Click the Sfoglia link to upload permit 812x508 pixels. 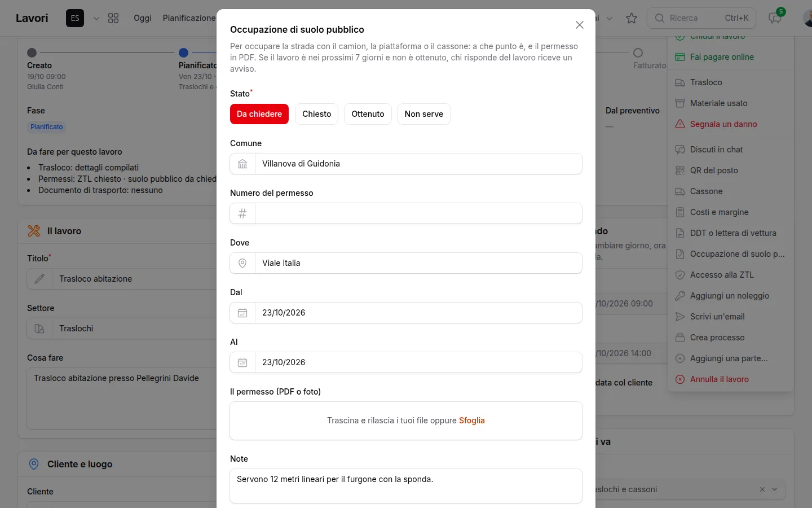[472, 421]
